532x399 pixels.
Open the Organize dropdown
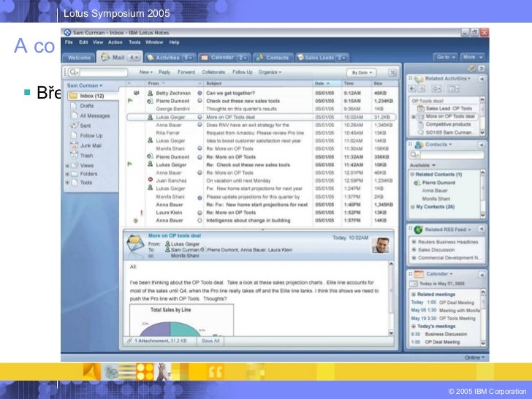point(270,72)
